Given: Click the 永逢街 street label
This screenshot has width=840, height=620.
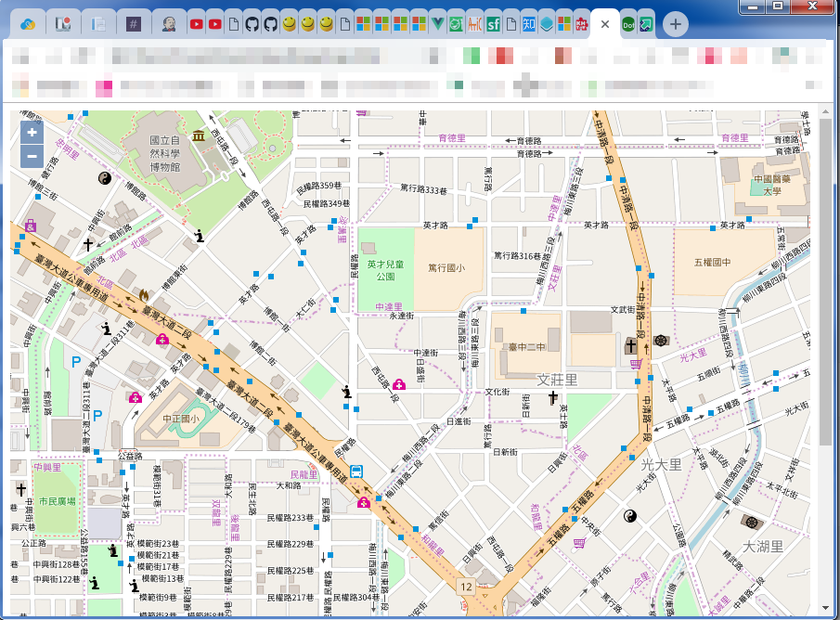Looking at the screenshot, I should (x=402, y=316).
